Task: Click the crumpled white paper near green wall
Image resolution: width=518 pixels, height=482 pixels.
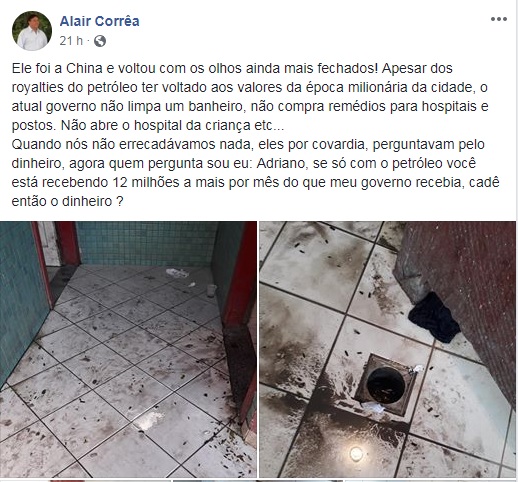Action: click(177, 273)
